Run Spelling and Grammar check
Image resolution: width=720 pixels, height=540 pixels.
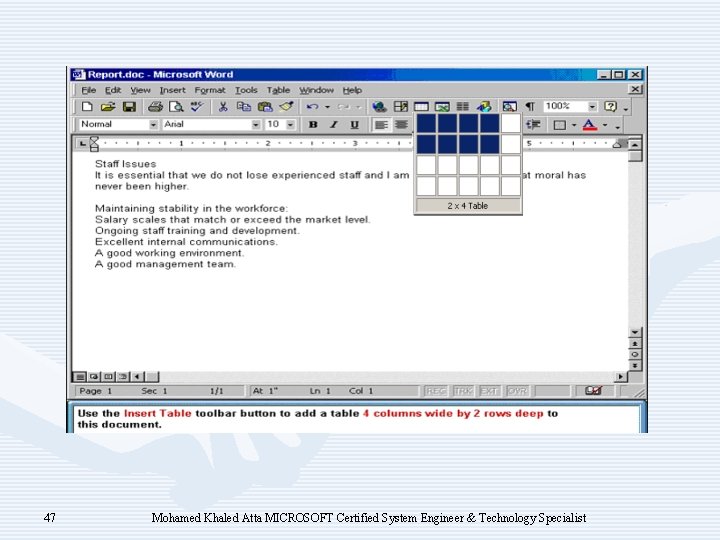(197, 107)
